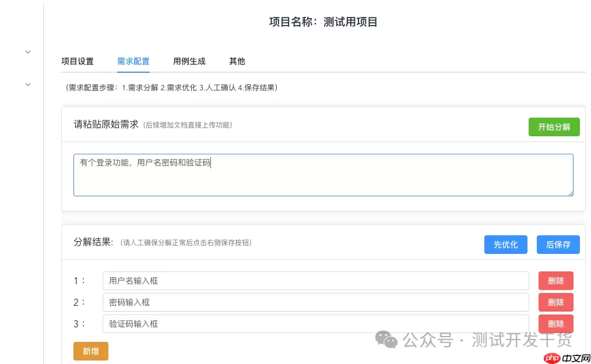Collapse the top sidebar chevron
This screenshot has height=364, width=591.
pos(27,51)
